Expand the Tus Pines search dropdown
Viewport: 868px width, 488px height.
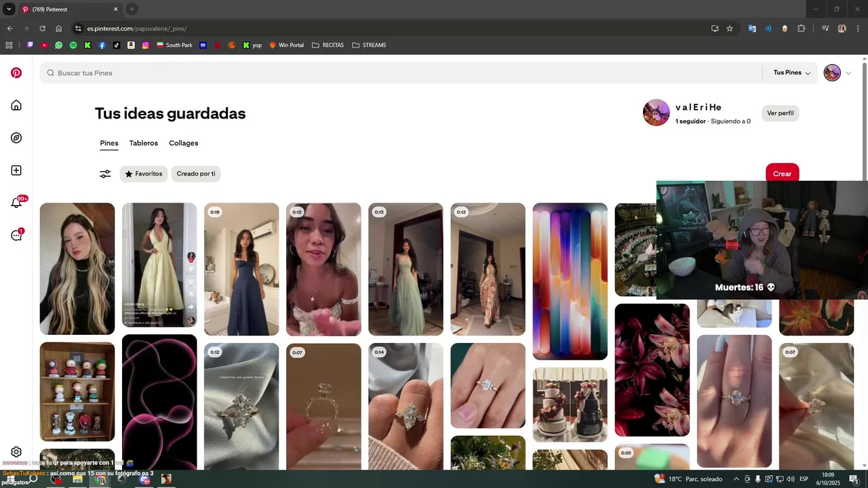coord(792,73)
